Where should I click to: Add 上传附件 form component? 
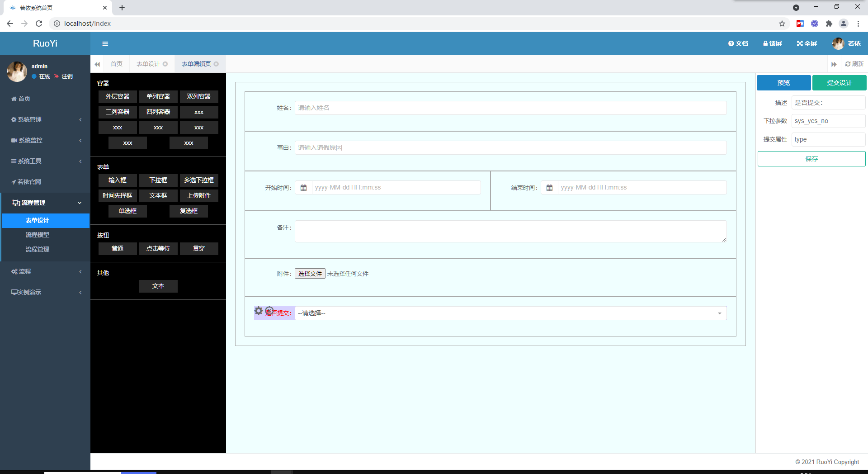coord(199,196)
